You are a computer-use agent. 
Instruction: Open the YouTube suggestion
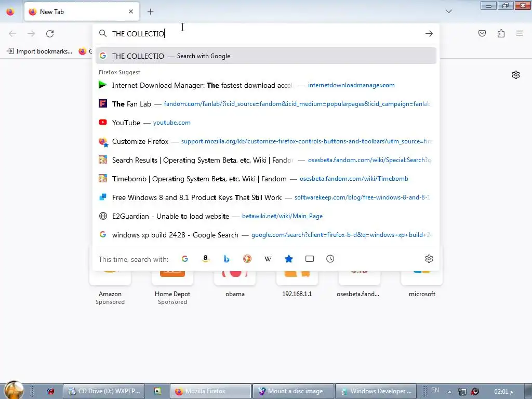pyautogui.click(x=266, y=123)
